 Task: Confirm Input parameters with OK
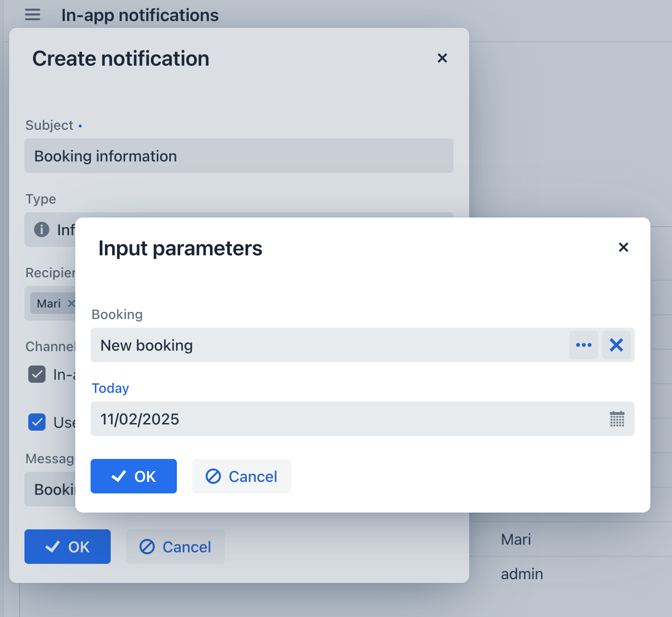[133, 476]
